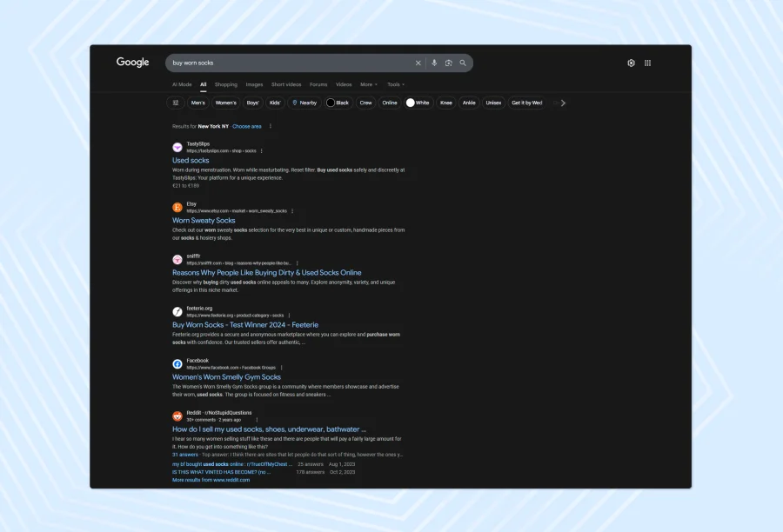Start voice search with the microphone

click(x=434, y=63)
